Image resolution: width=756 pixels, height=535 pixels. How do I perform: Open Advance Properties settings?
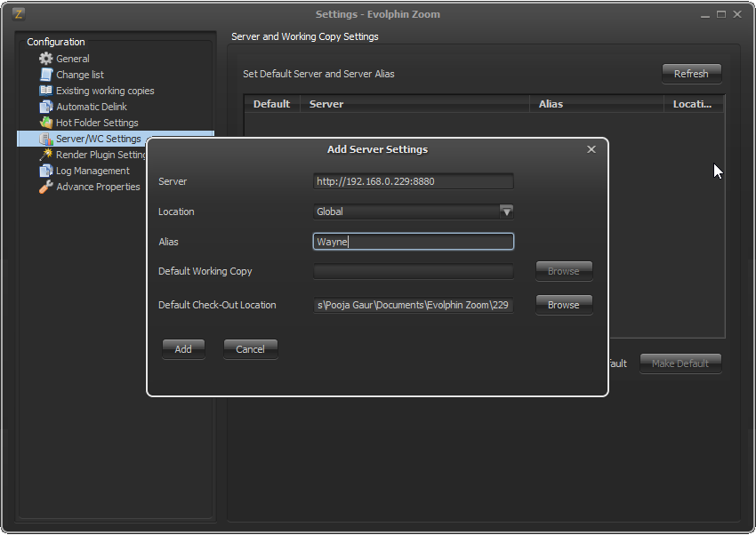coord(98,187)
